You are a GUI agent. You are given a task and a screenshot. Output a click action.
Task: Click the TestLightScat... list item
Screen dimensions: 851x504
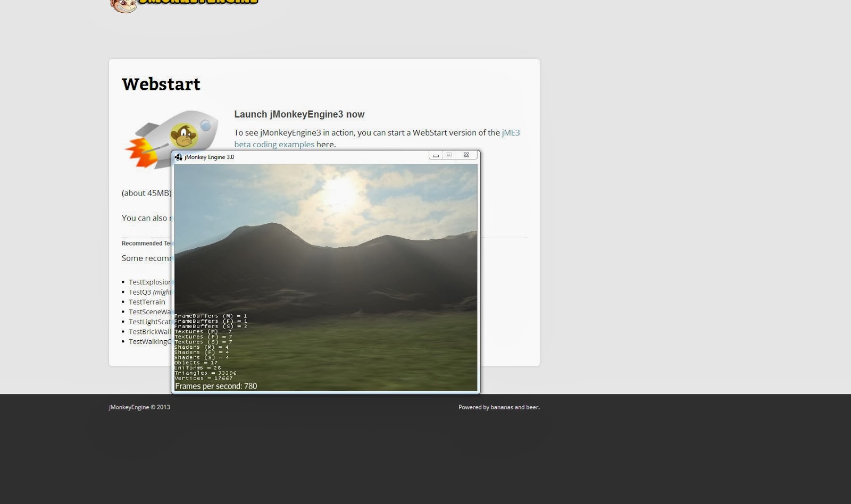coord(150,322)
